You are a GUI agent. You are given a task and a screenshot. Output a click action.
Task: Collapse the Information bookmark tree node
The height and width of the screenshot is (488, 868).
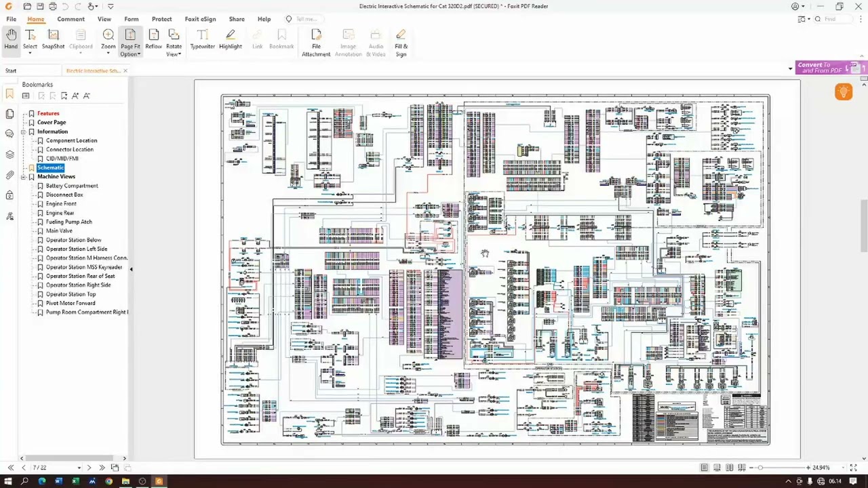coord(24,131)
